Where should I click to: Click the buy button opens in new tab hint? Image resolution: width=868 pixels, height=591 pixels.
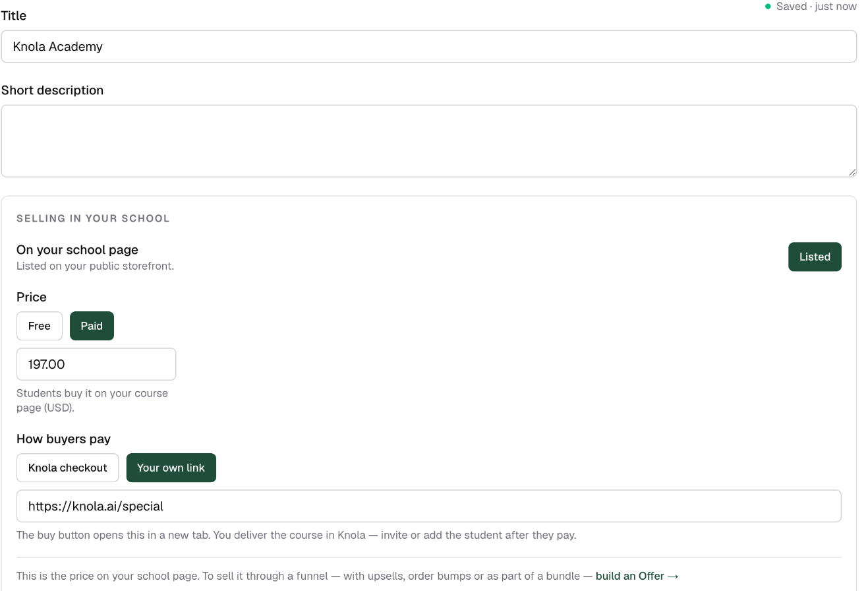[x=297, y=535]
